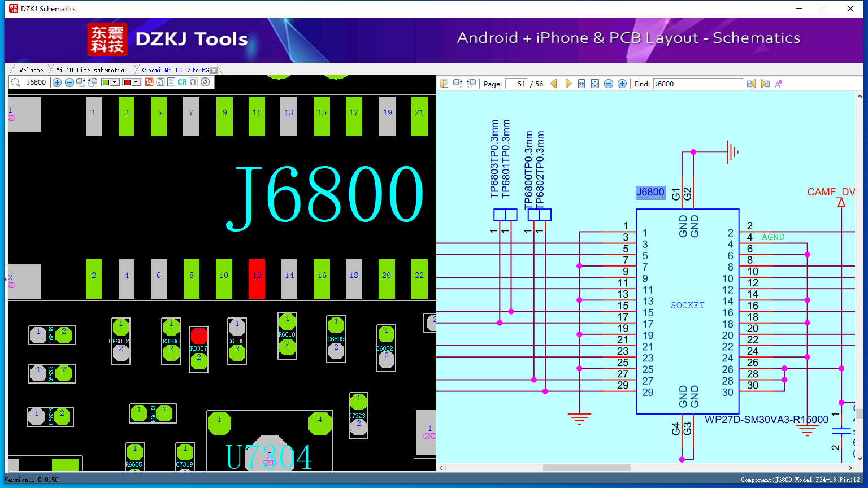The height and width of the screenshot is (488, 868).
Task: Select red pin 12 pad of J6800
Action: point(257,279)
